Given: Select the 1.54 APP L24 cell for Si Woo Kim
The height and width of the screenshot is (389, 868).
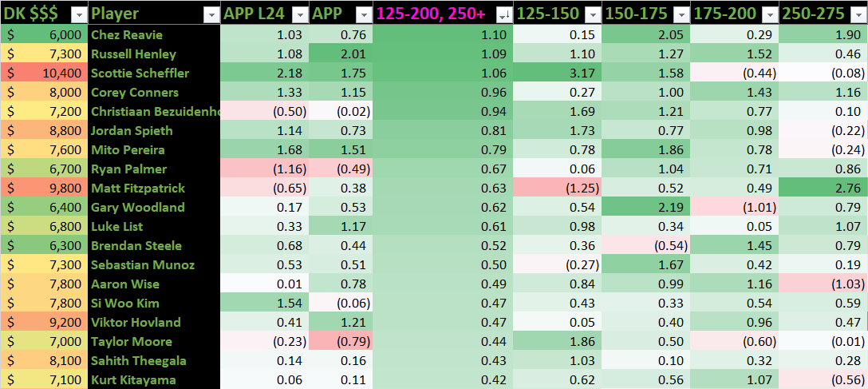Looking at the screenshot, I should pos(265,303).
